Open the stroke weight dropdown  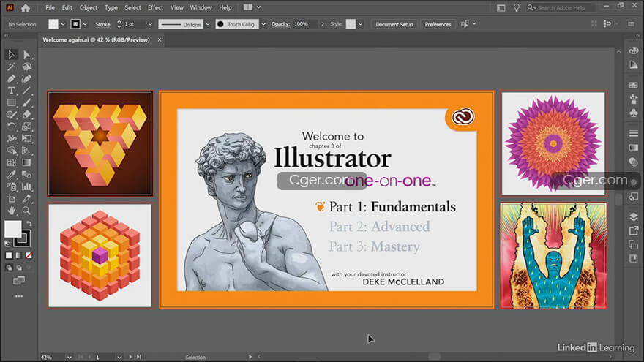150,24
